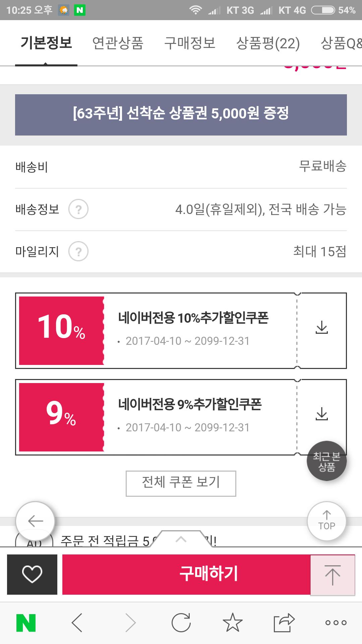Open help icon next to 배송정보
The image size is (362, 644).
pyautogui.click(x=78, y=209)
